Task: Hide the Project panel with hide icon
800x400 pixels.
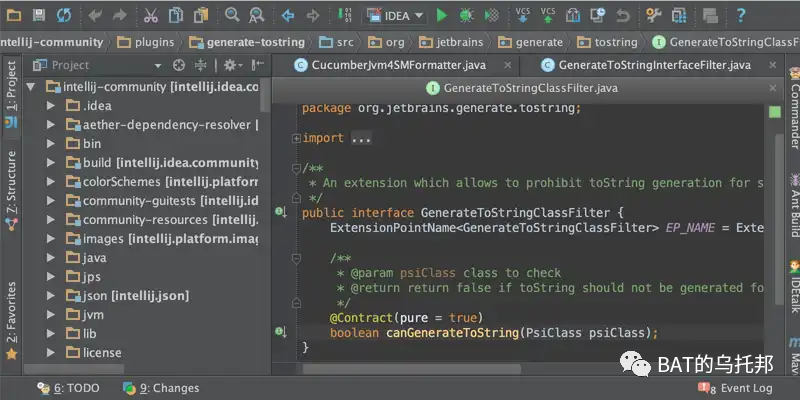Action: click(258, 65)
